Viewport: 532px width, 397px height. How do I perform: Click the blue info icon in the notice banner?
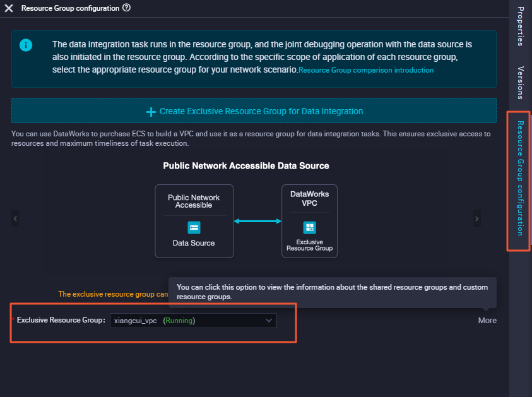click(x=26, y=45)
